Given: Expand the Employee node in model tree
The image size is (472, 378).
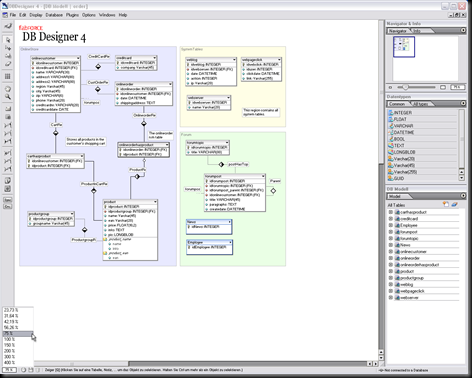Looking at the screenshot, I should (391, 225).
